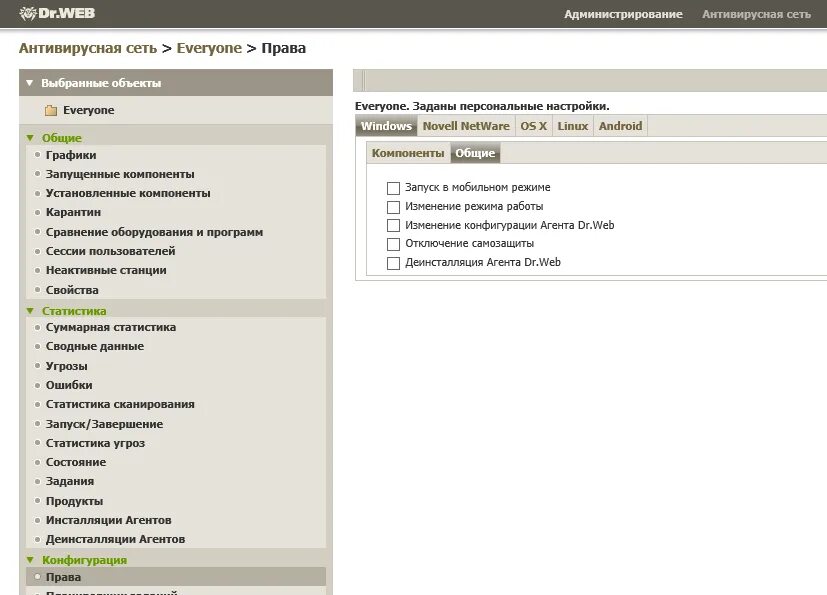Open Сравнение оборудования и программ

click(x=155, y=232)
